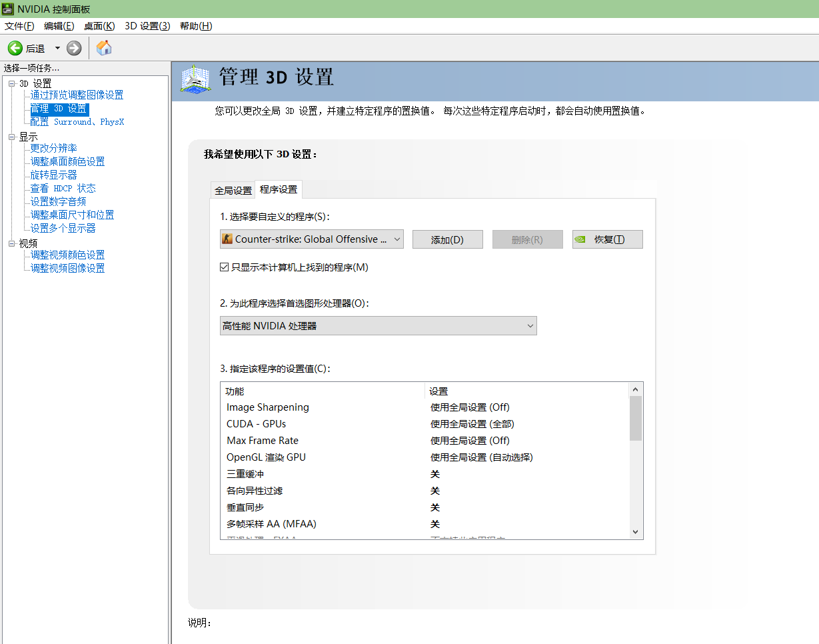Open 旋转显示器 page
This screenshot has height=644, width=819.
pos(53,175)
